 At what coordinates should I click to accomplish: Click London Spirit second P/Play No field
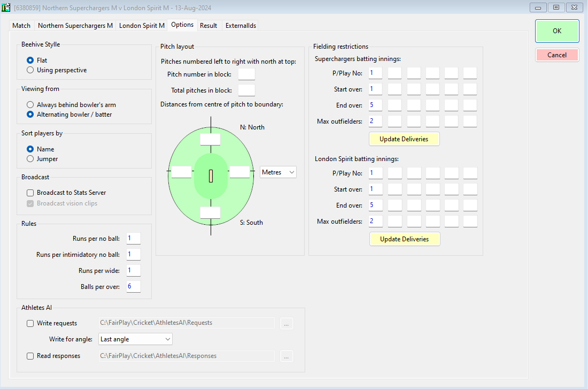coord(395,173)
